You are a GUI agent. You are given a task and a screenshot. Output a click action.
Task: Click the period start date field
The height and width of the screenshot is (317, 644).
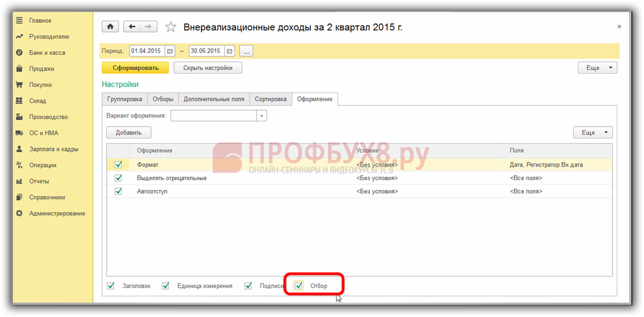pos(147,51)
